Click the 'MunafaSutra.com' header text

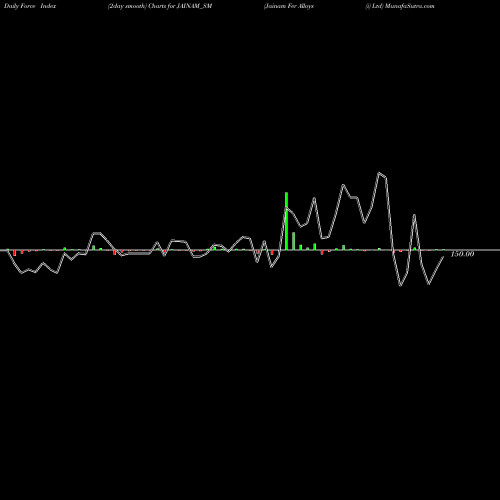pyautogui.click(x=409, y=6)
